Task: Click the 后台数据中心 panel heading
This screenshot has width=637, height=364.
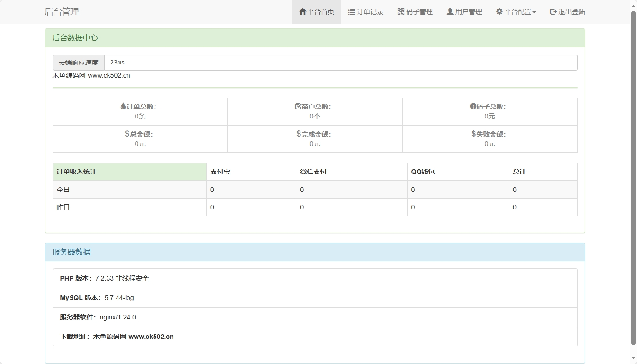Action: tap(315, 38)
